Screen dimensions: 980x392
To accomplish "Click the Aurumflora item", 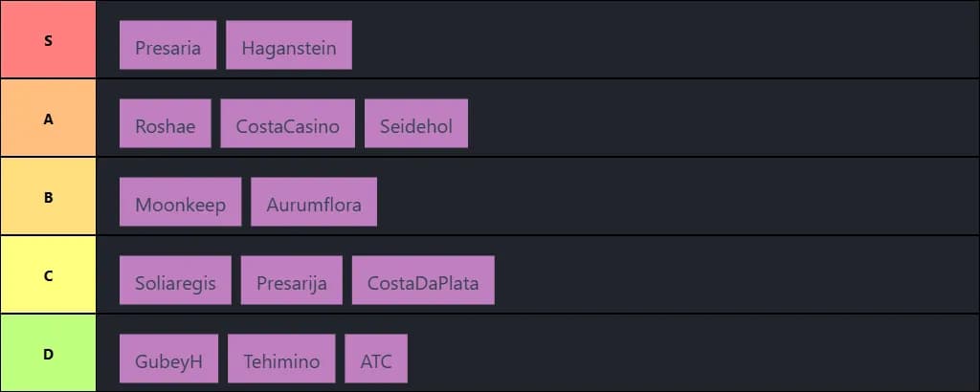I will [313, 202].
